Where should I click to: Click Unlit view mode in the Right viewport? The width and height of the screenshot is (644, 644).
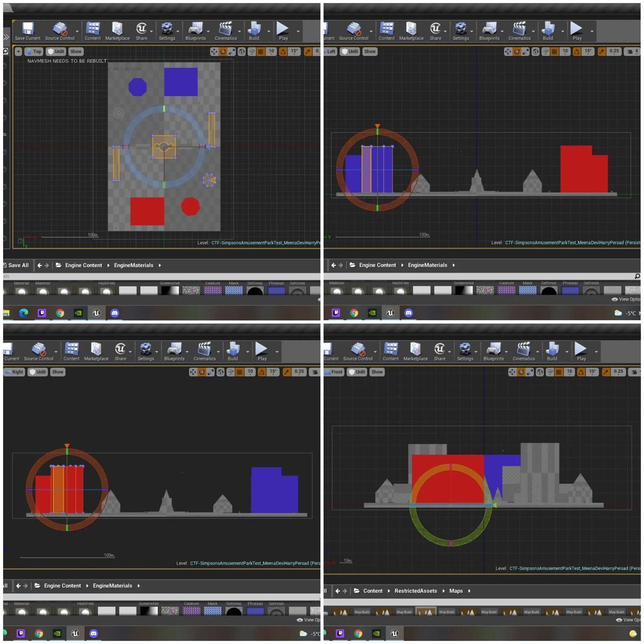click(x=38, y=372)
